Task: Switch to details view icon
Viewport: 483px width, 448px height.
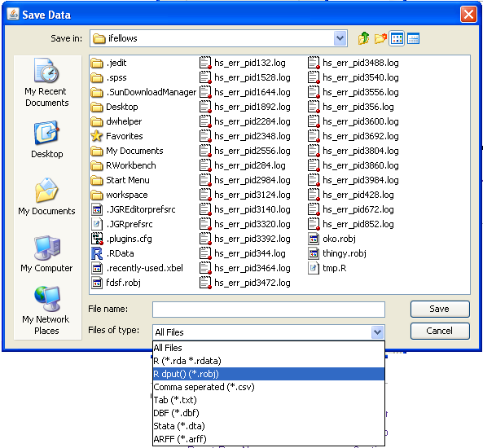Action: pos(413,38)
